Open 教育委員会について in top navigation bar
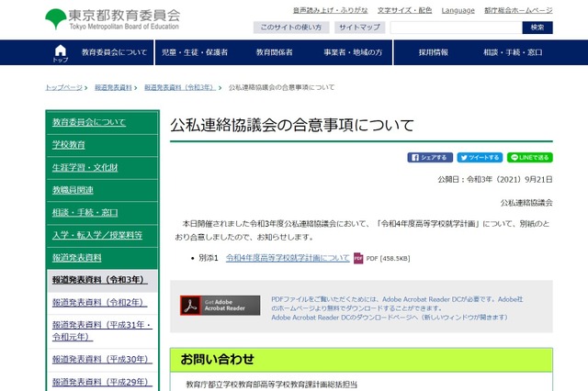Image resolution: width=588 pixels, height=391 pixels. tap(114, 52)
